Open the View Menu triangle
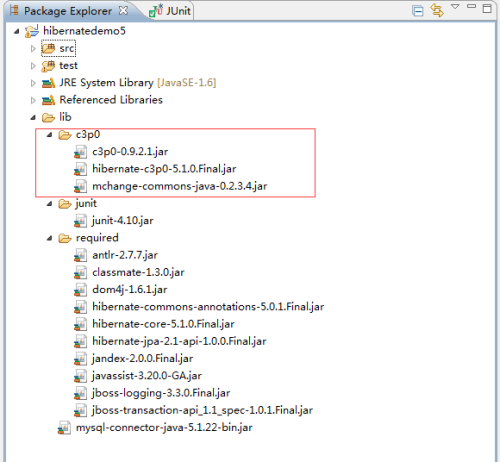Image resolution: width=500 pixels, height=462 pixels. 455,6
